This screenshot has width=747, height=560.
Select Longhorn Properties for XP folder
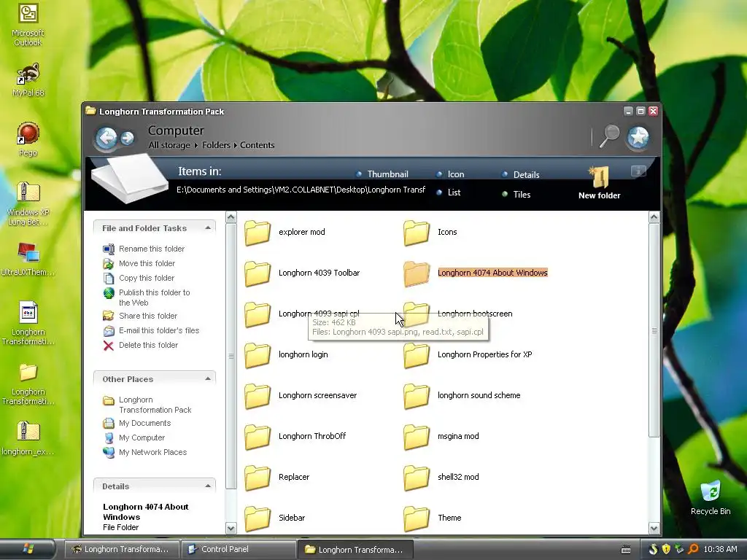tap(468, 355)
